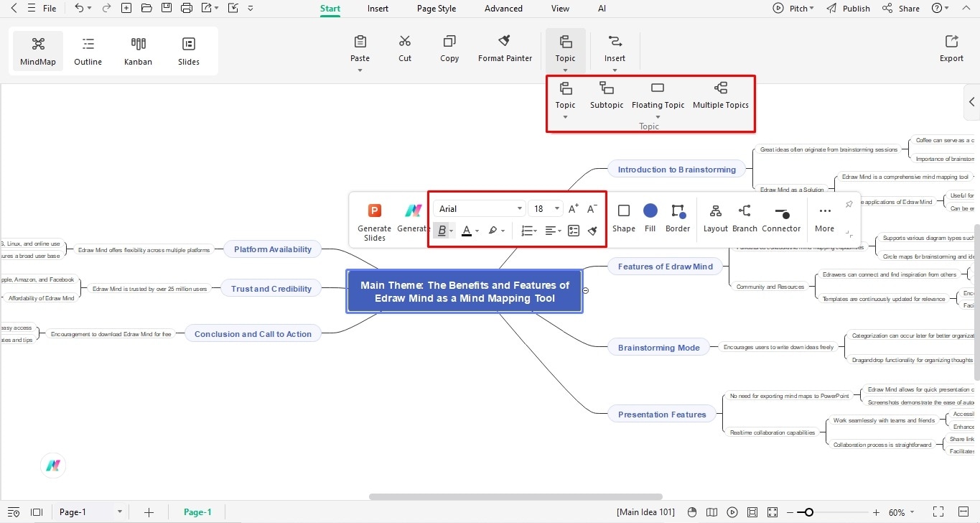Open the help question mark menu
The width and height of the screenshot is (980, 523).
pyautogui.click(x=940, y=9)
